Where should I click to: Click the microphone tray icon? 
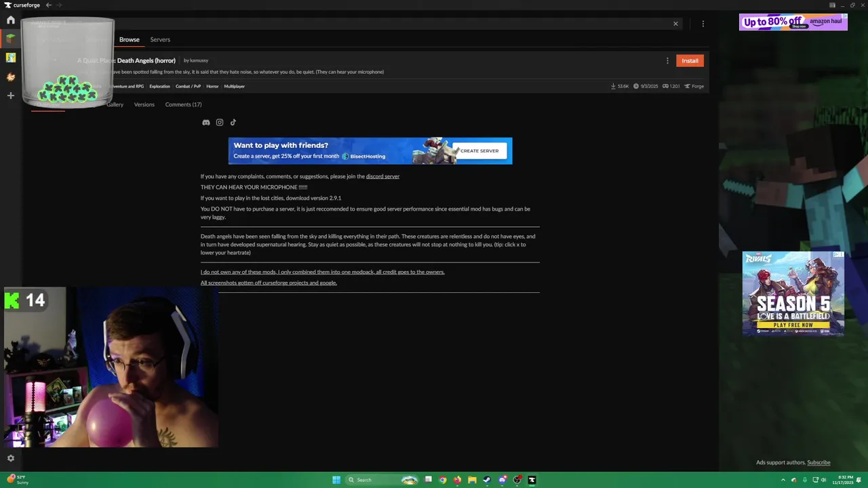click(805, 480)
